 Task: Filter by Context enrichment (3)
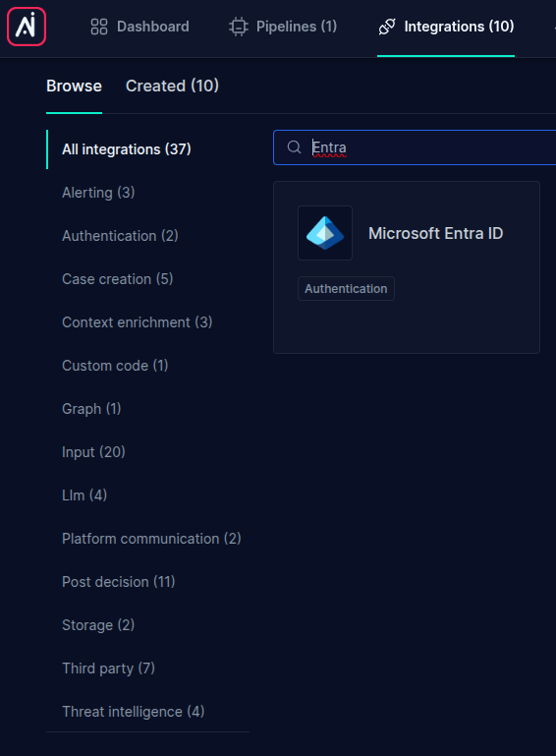tap(138, 322)
